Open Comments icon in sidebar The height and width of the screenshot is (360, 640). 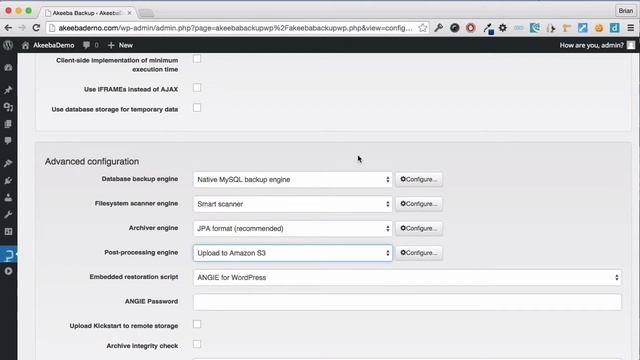8,141
